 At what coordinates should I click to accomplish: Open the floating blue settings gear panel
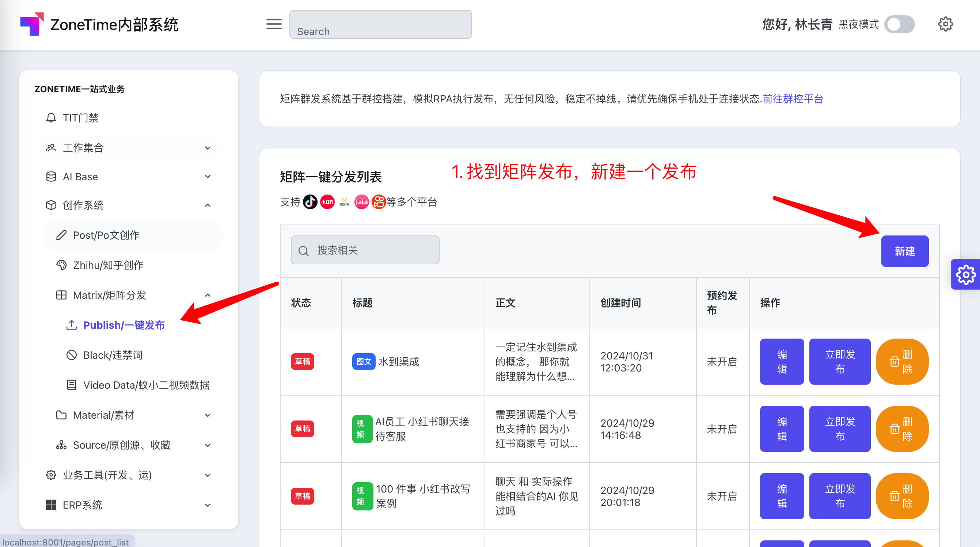click(x=965, y=275)
